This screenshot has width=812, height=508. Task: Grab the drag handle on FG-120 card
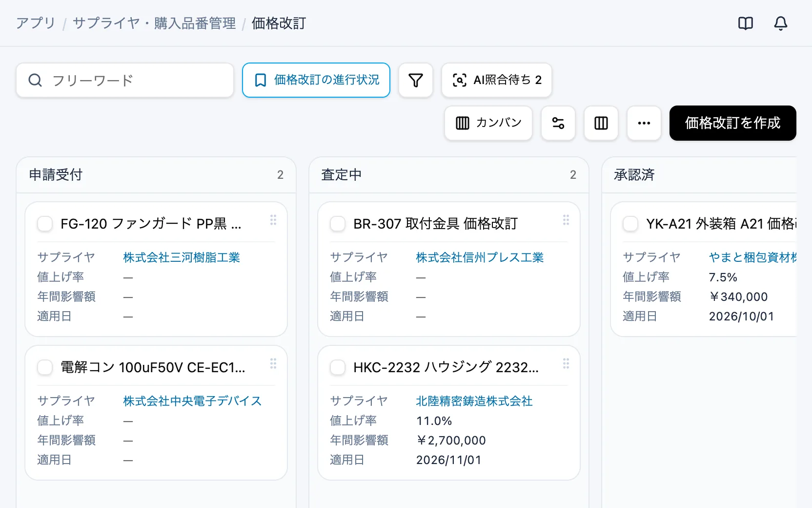click(x=273, y=220)
